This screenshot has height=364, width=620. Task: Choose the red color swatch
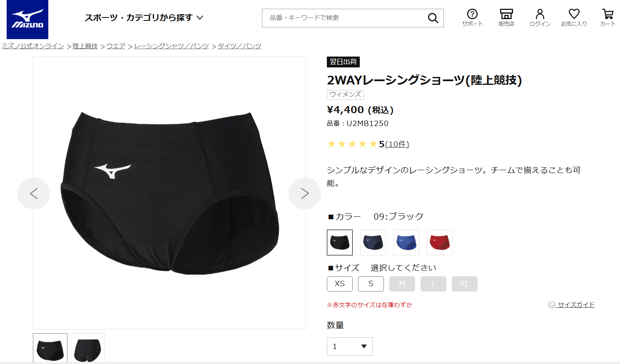(x=440, y=243)
